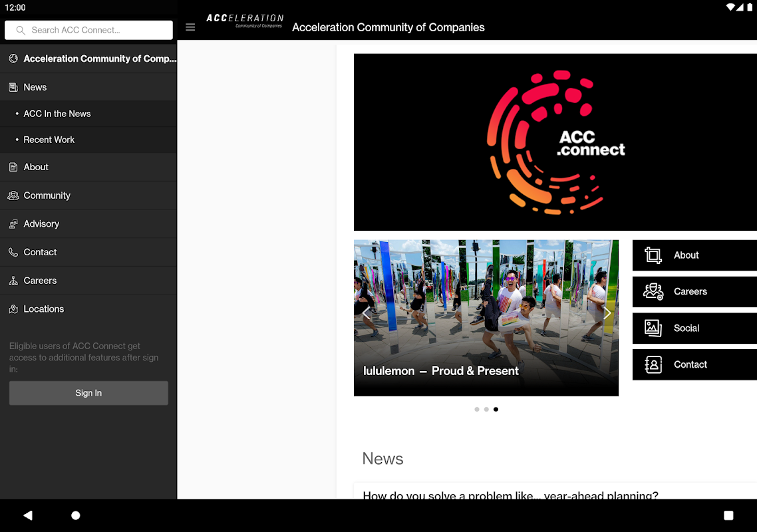Click the Social tile picture icon
This screenshot has width=757, height=532.
click(653, 328)
